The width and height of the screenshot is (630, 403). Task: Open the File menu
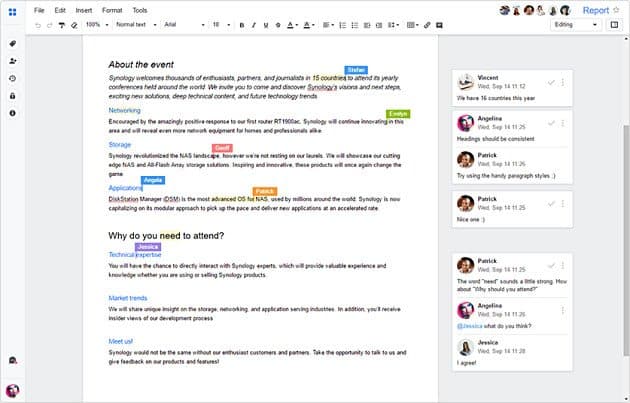39,10
